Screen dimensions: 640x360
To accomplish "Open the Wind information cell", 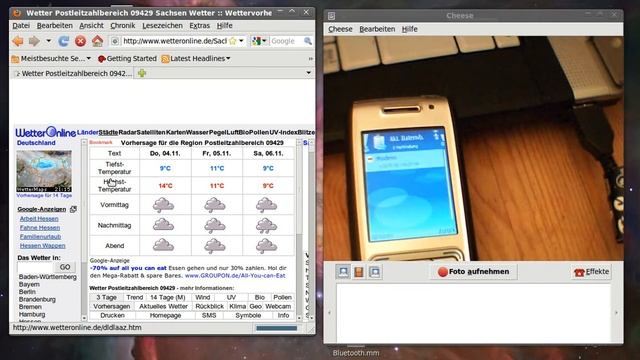I will coord(202,298).
